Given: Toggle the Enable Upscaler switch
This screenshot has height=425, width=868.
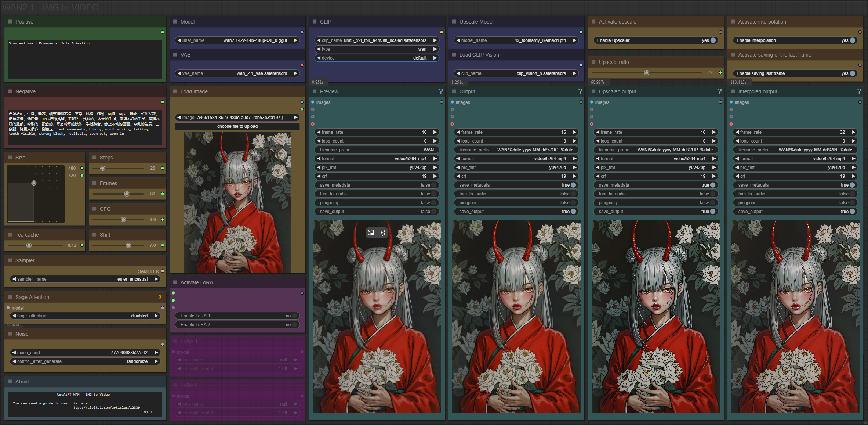Looking at the screenshot, I should click(713, 40).
